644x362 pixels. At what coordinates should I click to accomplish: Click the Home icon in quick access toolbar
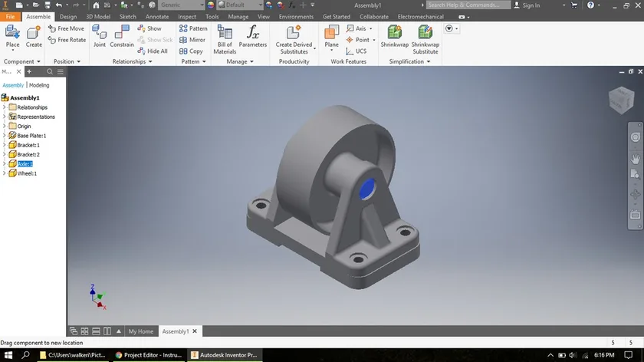tap(96, 5)
